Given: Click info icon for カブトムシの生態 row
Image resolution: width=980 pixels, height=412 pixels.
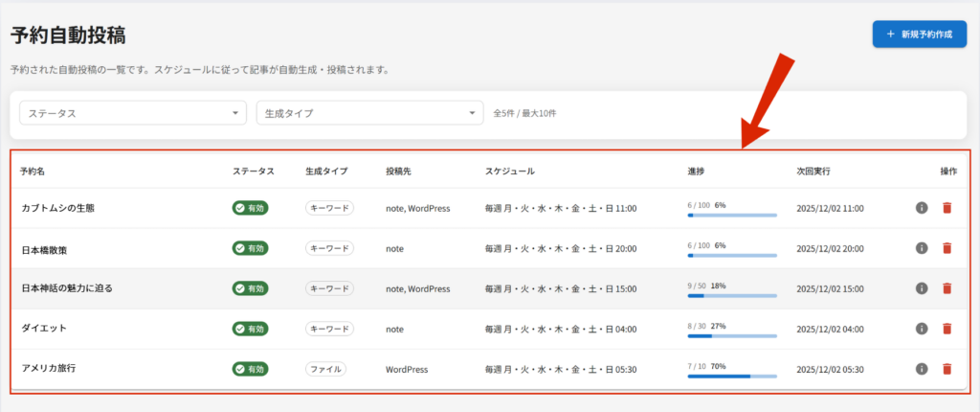Looking at the screenshot, I should click(922, 208).
